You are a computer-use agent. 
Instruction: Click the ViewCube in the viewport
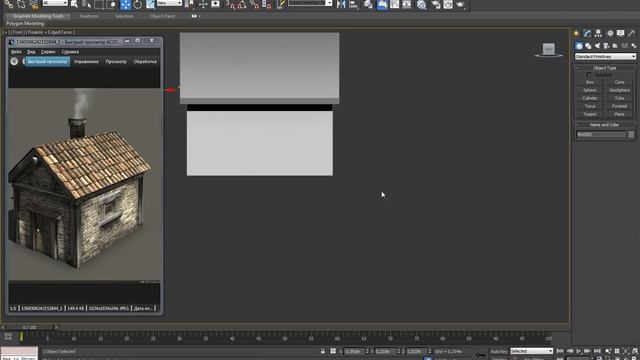click(x=549, y=50)
